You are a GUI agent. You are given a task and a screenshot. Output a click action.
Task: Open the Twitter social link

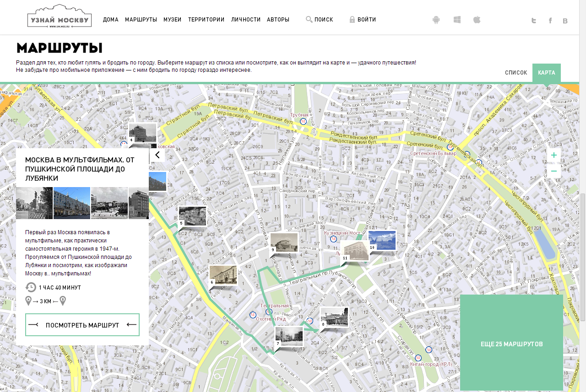(x=533, y=21)
